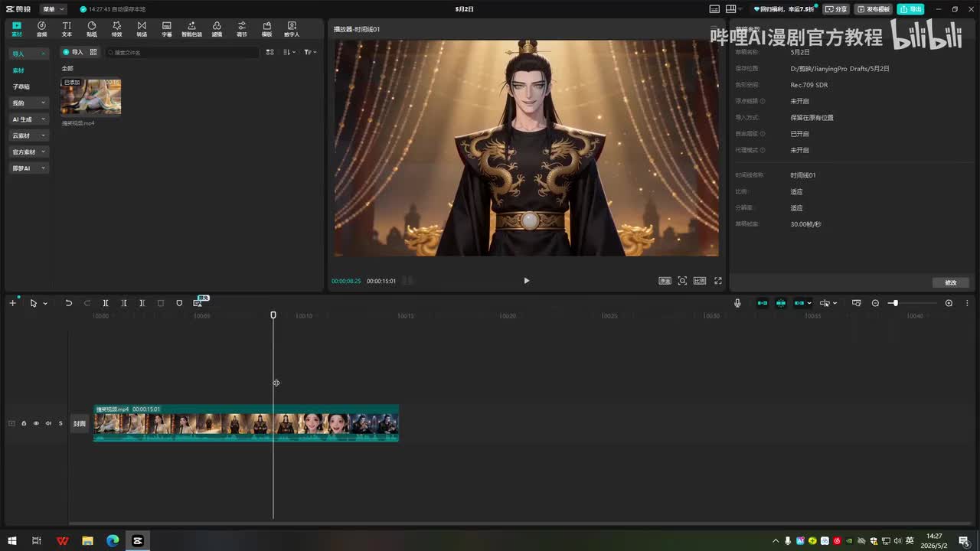Focus the 搜索文件名 search field
Screen dimensions: 980x551
pyautogui.click(x=182, y=52)
